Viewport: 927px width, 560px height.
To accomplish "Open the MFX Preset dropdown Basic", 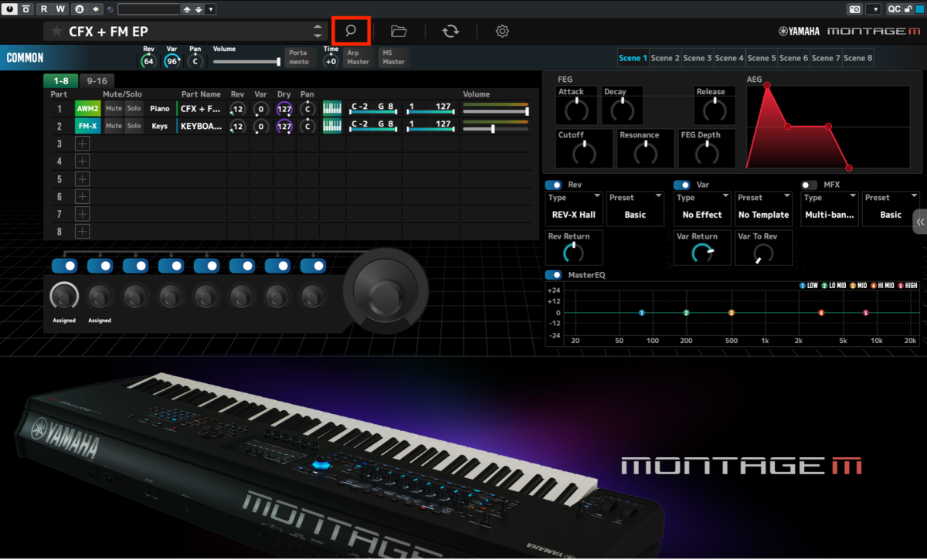I will tap(891, 209).
